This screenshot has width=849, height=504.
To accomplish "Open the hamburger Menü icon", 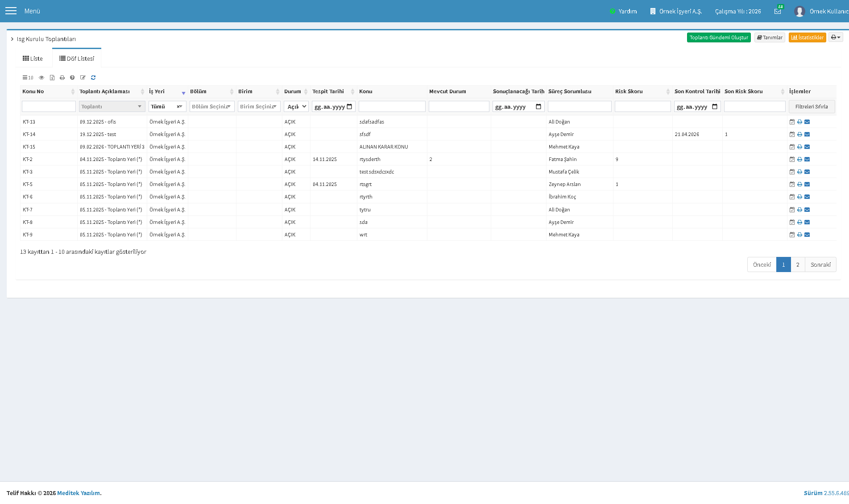I will 11,11.
